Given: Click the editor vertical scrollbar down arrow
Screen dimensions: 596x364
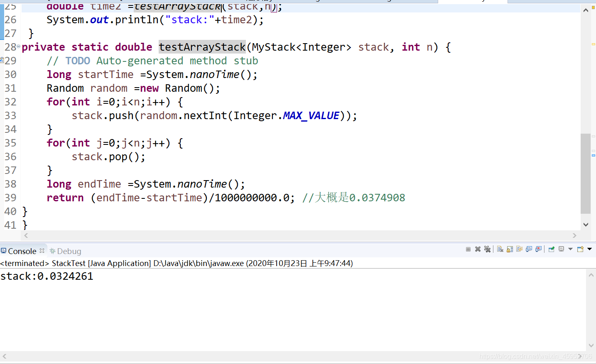Looking at the screenshot, I should click(586, 225).
